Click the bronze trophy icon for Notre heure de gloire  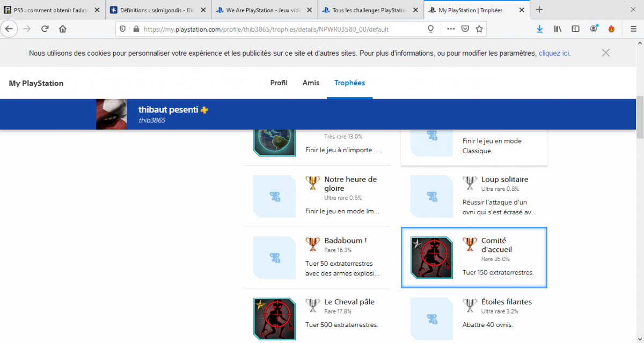tap(312, 183)
